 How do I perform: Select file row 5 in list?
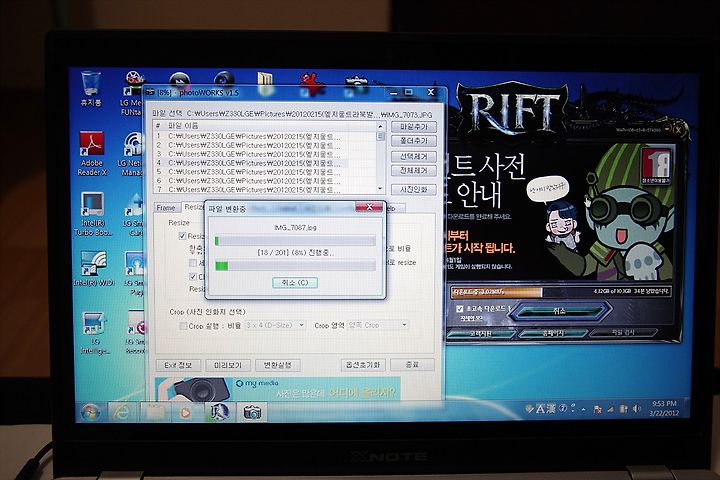tap(265, 171)
